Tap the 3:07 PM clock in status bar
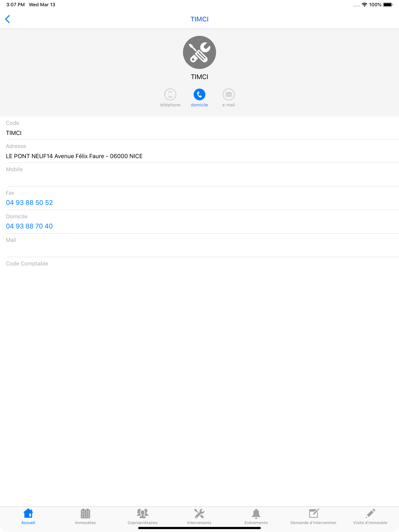 tap(15, 4)
